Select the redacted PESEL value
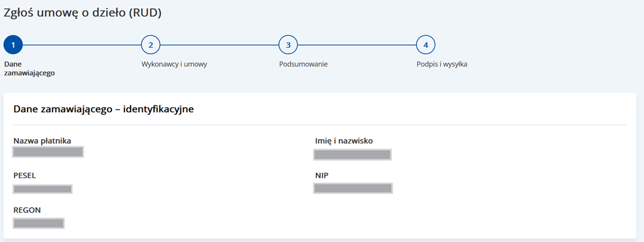Viewport: 644px width, 242px height. (43, 189)
